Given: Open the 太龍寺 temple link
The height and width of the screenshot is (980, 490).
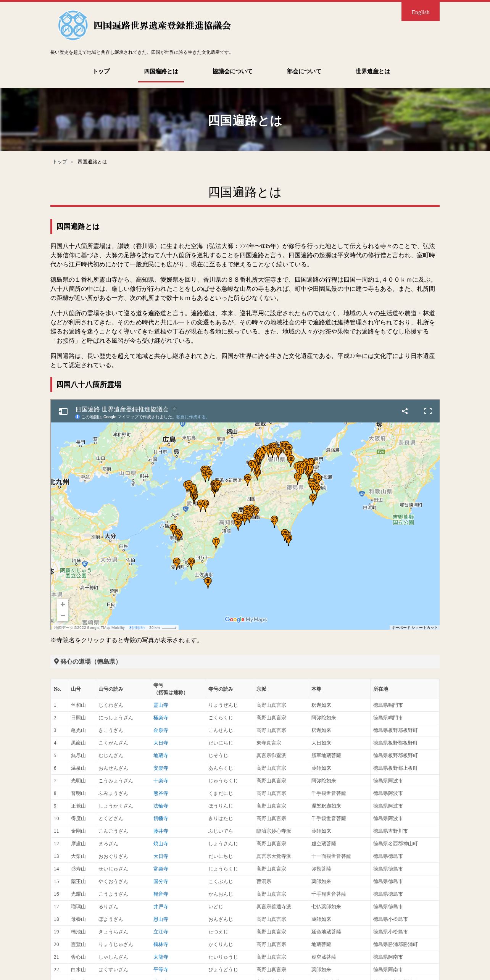Looking at the screenshot, I should [x=161, y=957].
